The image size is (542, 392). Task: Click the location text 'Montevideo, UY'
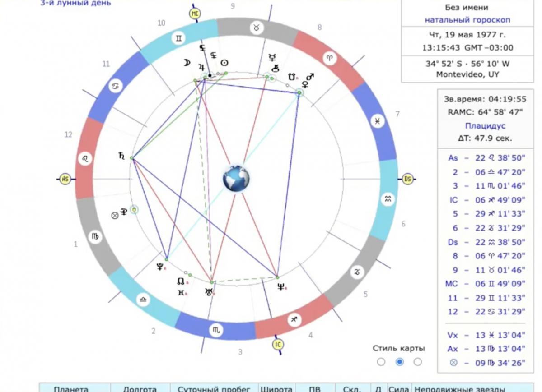(467, 74)
